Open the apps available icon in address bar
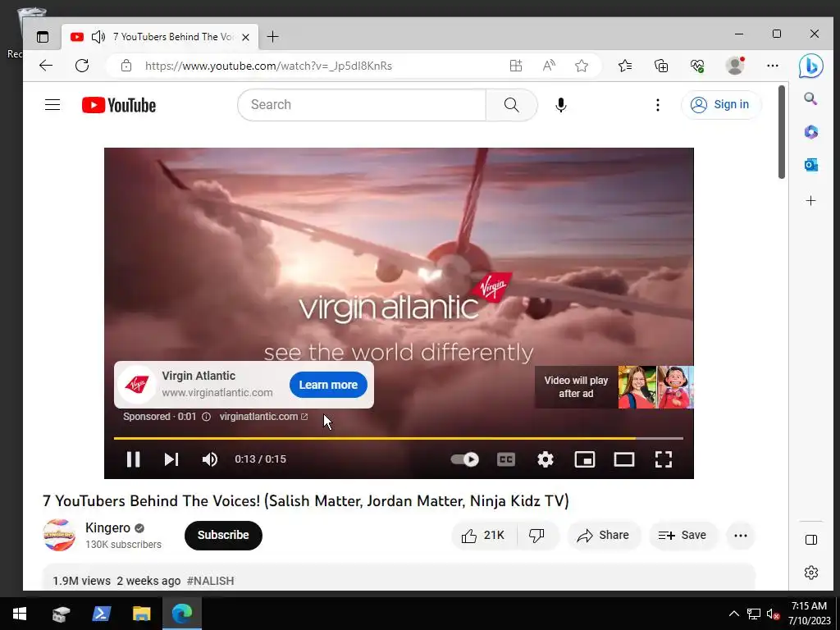The image size is (840, 630). [515, 66]
